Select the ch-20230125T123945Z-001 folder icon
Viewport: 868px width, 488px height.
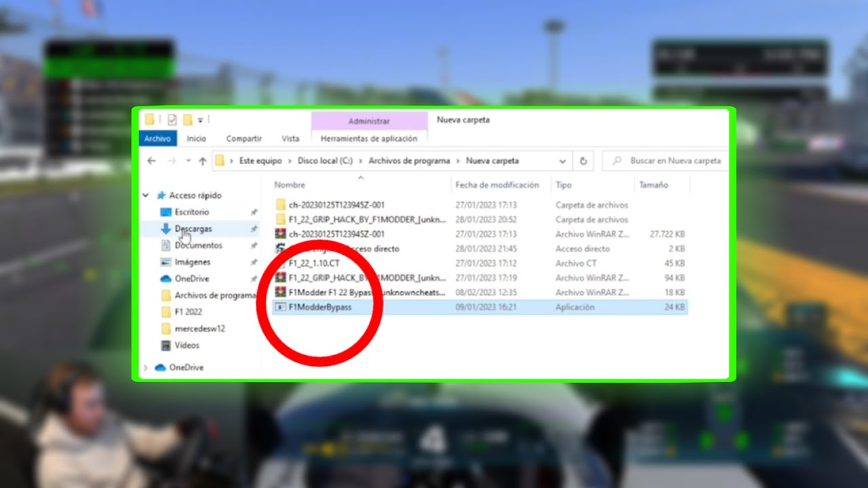[281, 205]
